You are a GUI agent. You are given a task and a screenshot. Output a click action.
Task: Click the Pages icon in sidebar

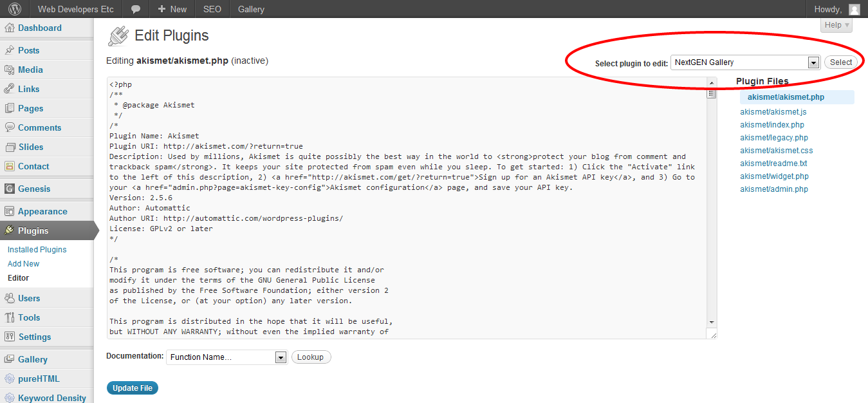[x=9, y=108]
